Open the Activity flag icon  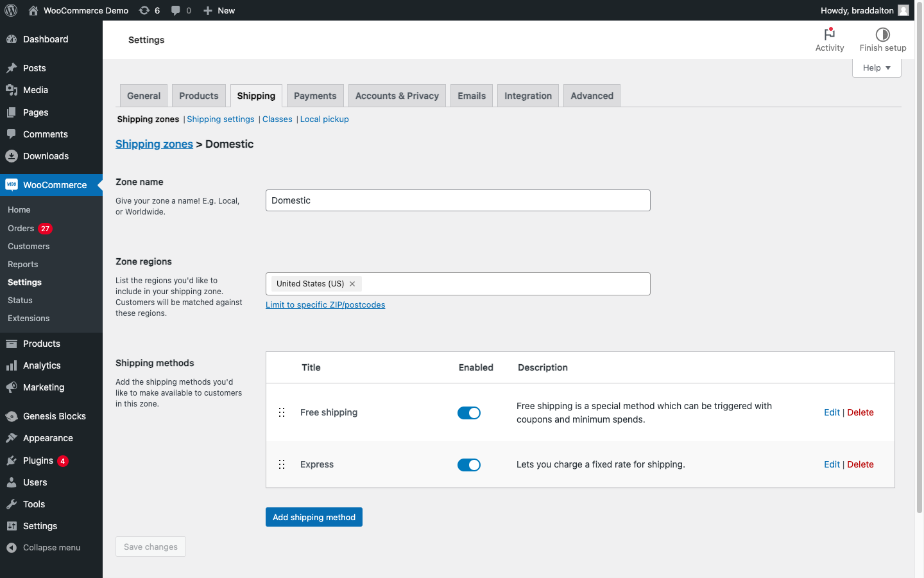[829, 34]
